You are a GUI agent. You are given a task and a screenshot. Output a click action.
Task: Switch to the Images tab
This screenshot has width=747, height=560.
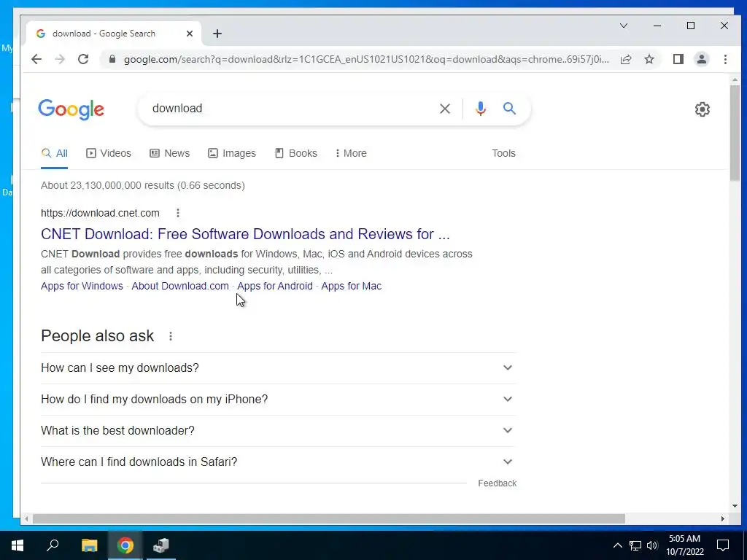coord(232,153)
